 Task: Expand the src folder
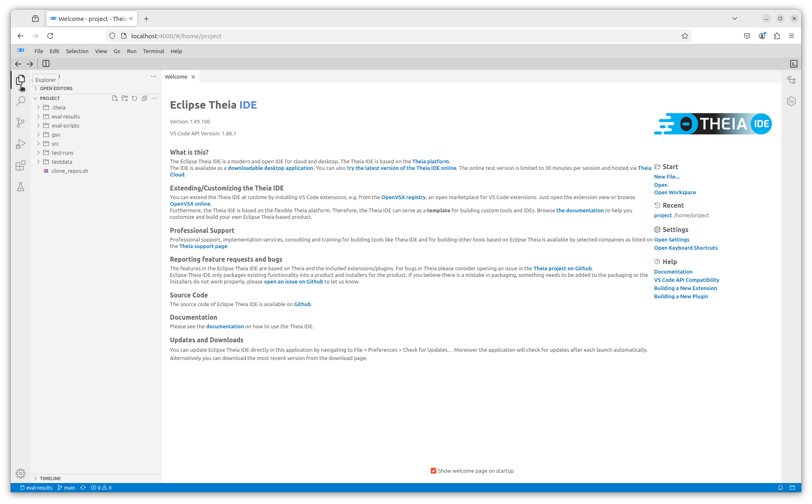(x=38, y=144)
